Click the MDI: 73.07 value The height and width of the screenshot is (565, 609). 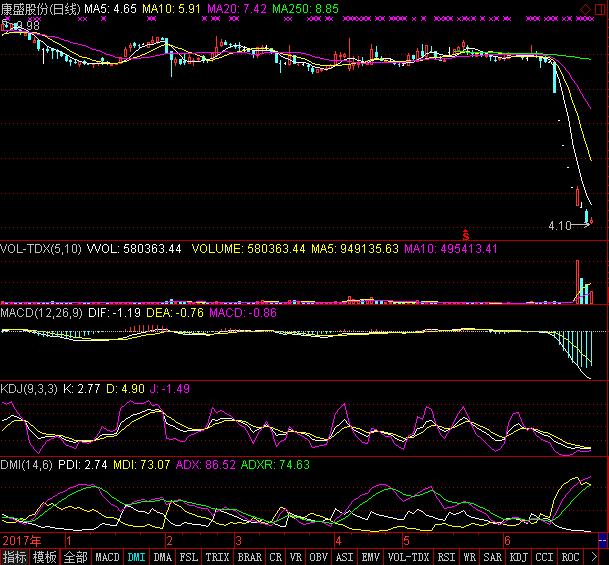141,464
